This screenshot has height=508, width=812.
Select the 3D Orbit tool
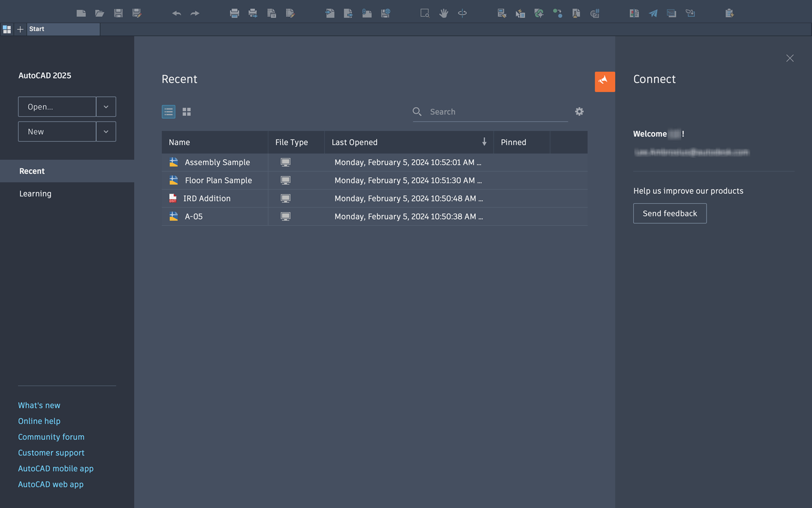coord(462,13)
